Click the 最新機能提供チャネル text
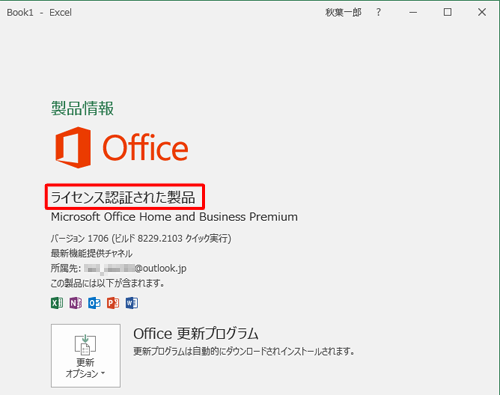 pyautogui.click(x=92, y=253)
